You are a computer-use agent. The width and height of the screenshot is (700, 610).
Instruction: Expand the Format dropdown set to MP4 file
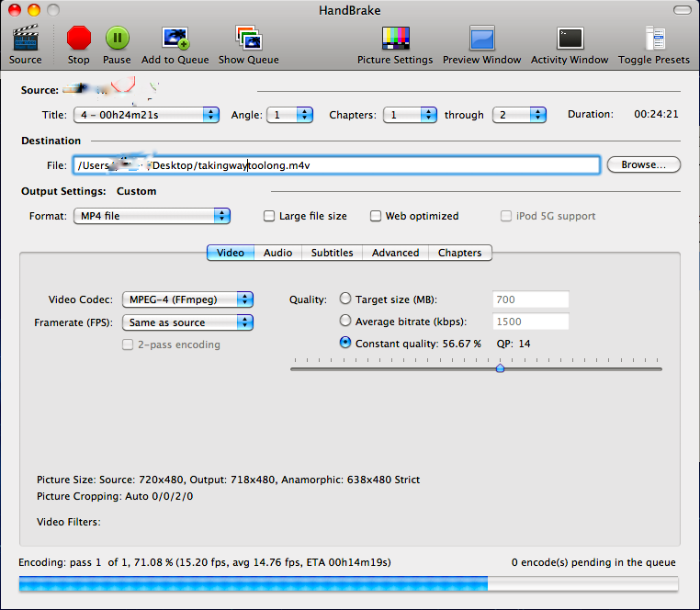(152, 216)
